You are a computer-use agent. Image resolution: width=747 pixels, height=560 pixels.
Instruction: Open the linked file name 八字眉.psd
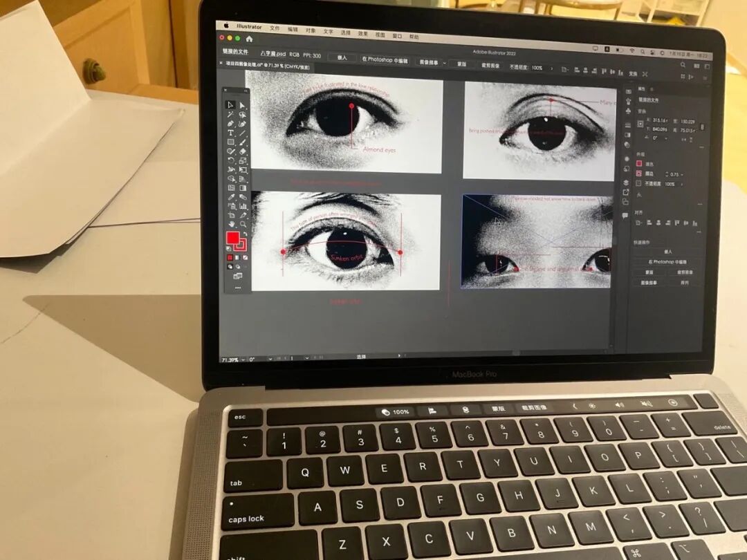(x=273, y=53)
